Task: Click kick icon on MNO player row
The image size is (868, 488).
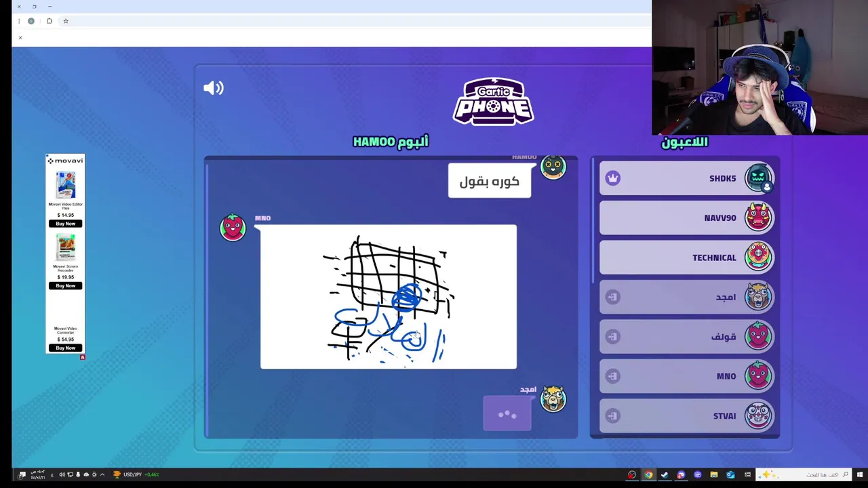Action: tap(613, 376)
